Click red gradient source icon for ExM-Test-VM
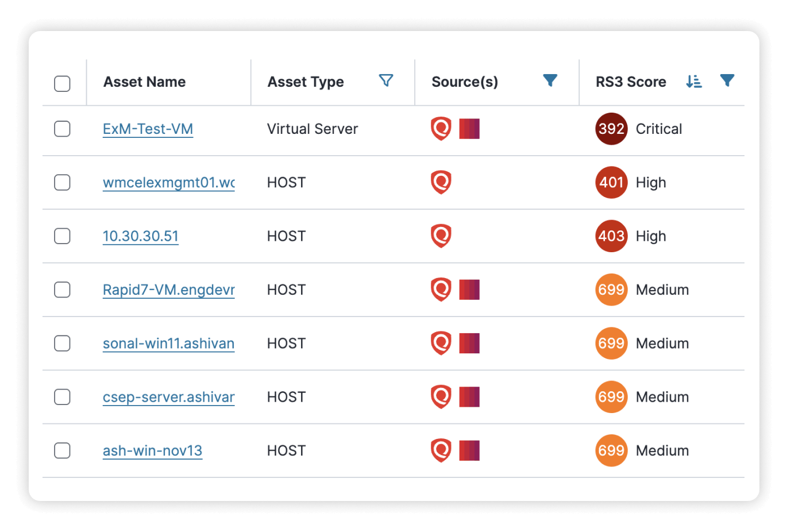This screenshot has height=532, width=787. click(469, 129)
